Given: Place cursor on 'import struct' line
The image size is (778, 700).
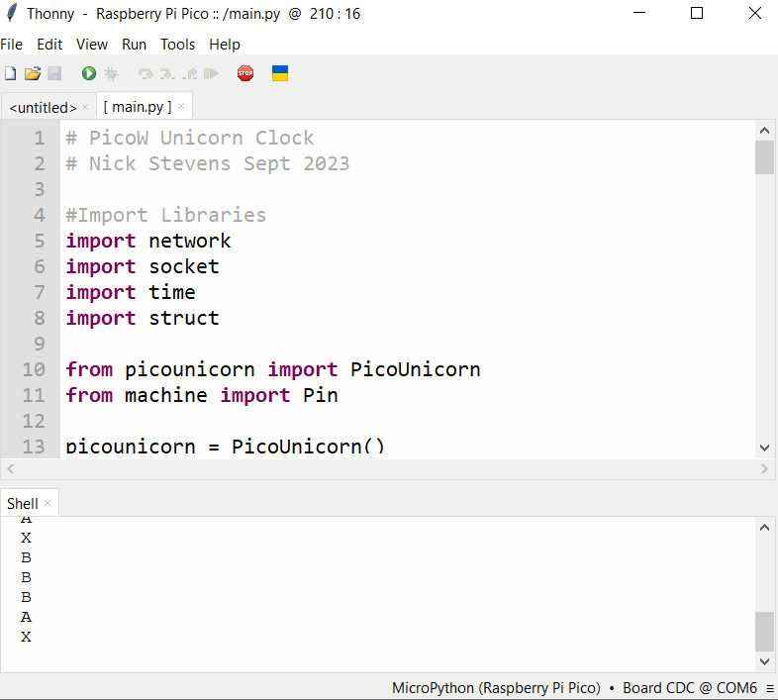Looking at the screenshot, I should [x=143, y=318].
